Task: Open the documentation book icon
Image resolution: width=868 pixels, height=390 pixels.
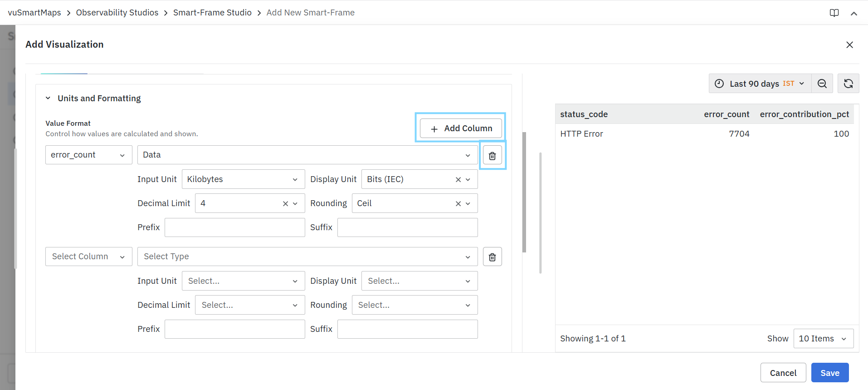Action: click(834, 13)
